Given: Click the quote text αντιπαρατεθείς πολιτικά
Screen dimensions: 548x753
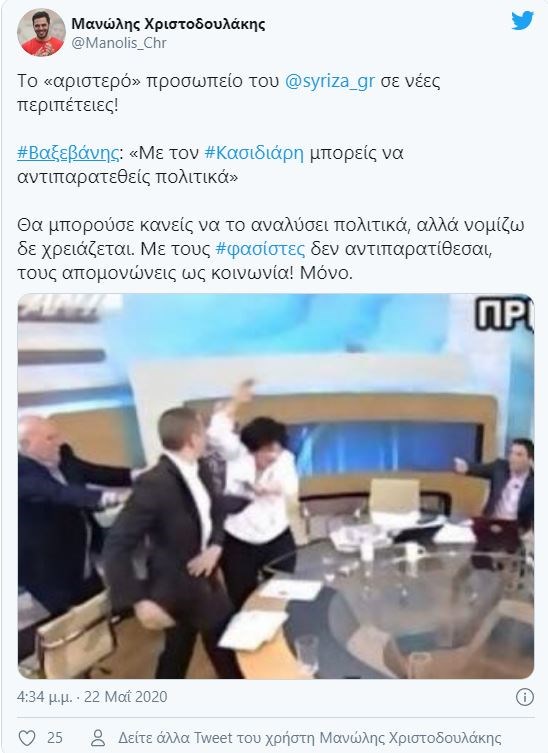Looking at the screenshot, I should click(x=128, y=177).
